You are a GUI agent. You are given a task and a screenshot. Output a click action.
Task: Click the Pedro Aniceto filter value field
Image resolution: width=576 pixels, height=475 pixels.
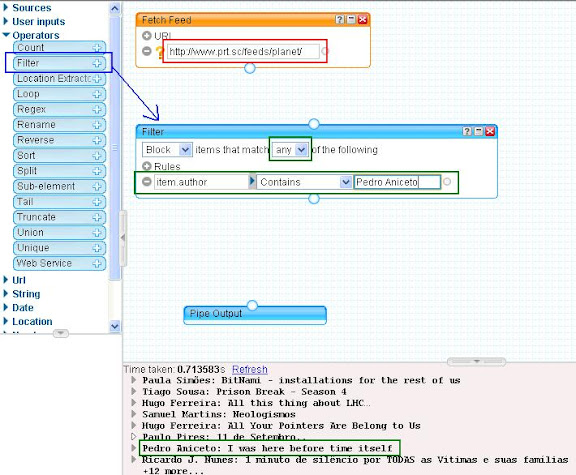coord(397,182)
